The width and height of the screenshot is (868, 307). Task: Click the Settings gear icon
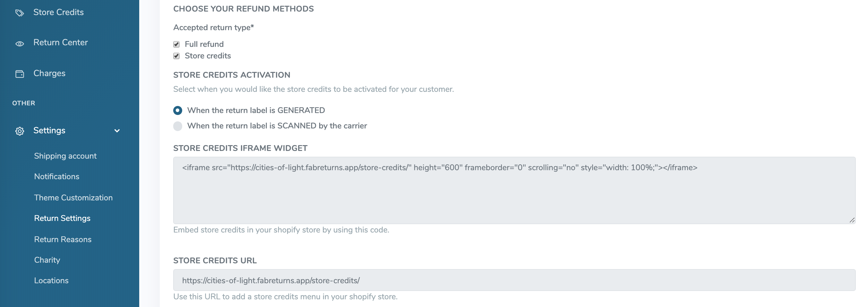pos(20,131)
